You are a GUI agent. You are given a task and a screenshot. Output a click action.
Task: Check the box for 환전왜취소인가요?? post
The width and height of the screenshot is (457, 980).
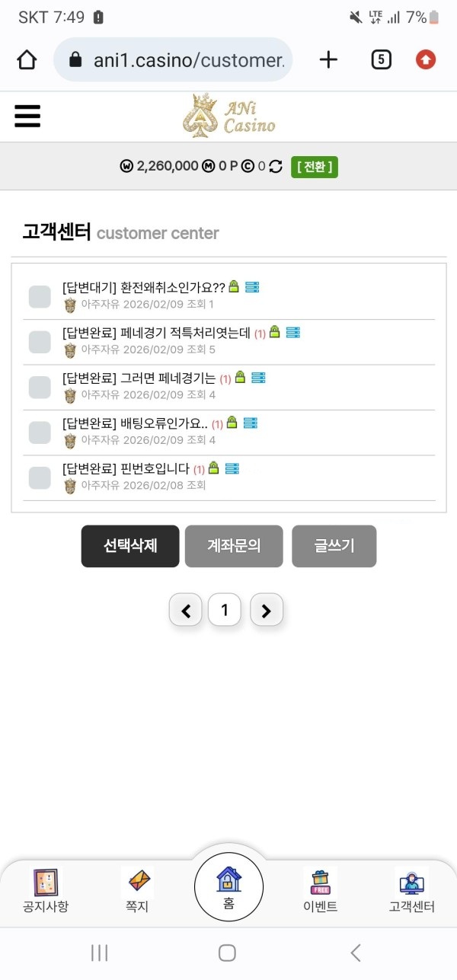coord(40,297)
